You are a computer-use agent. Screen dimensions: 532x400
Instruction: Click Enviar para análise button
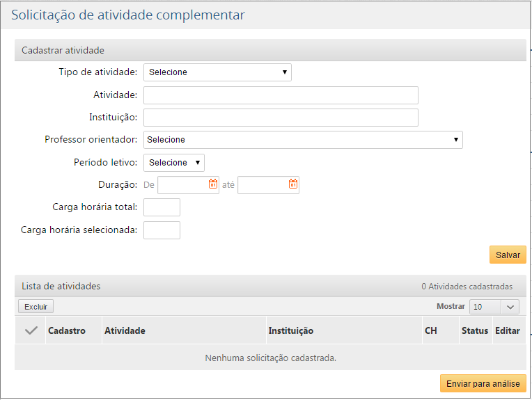pyautogui.click(x=483, y=384)
